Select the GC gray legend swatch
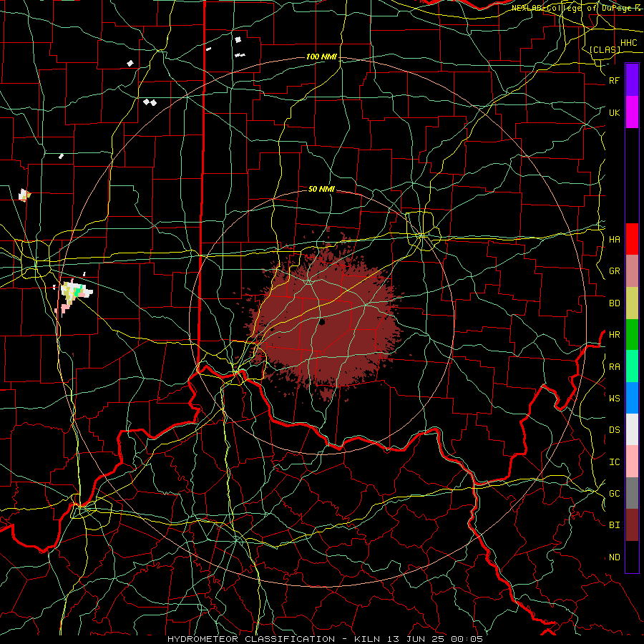The height and width of the screenshot is (644, 644). point(632,493)
